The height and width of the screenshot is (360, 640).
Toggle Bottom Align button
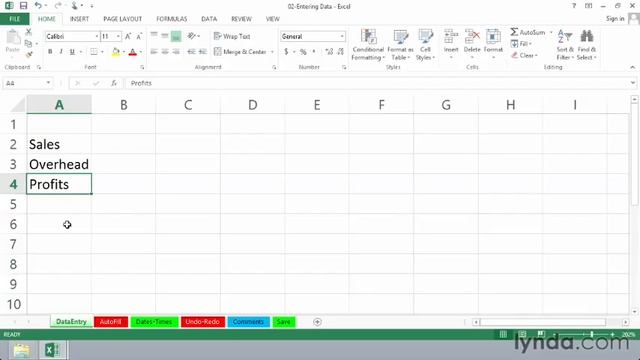pyautogui.click(x=176, y=36)
